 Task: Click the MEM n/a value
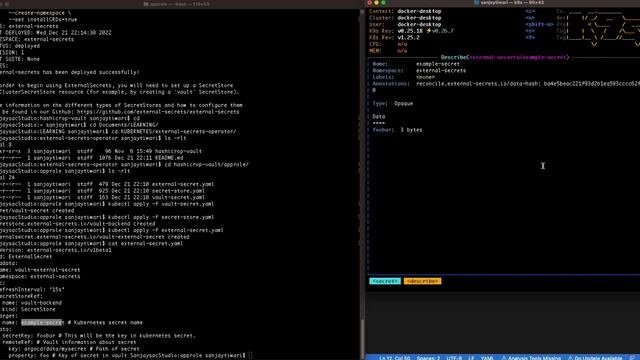pyautogui.click(x=402, y=51)
